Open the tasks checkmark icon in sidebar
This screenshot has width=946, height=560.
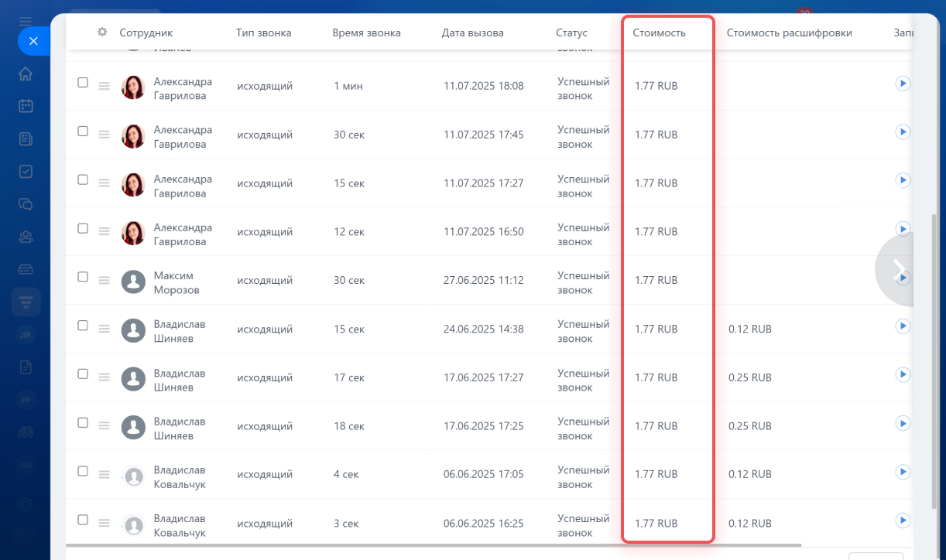tap(26, 172)
